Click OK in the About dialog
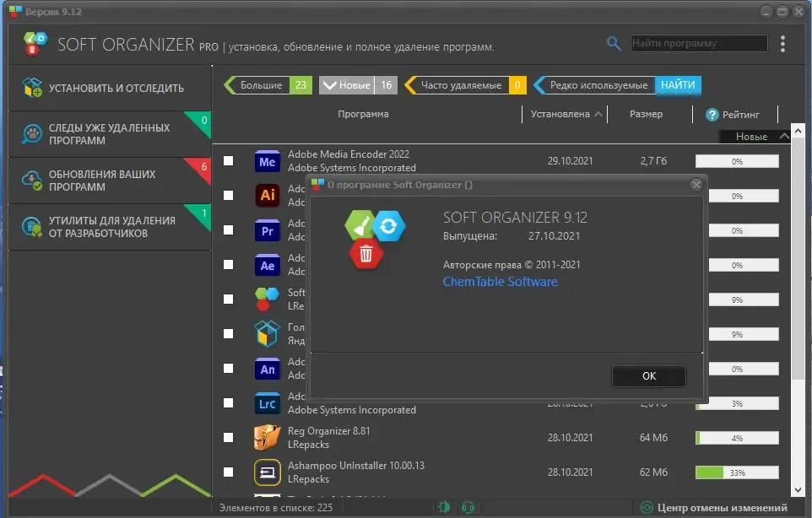The width and height of the screenshot is (812, 518). (649, 376)
